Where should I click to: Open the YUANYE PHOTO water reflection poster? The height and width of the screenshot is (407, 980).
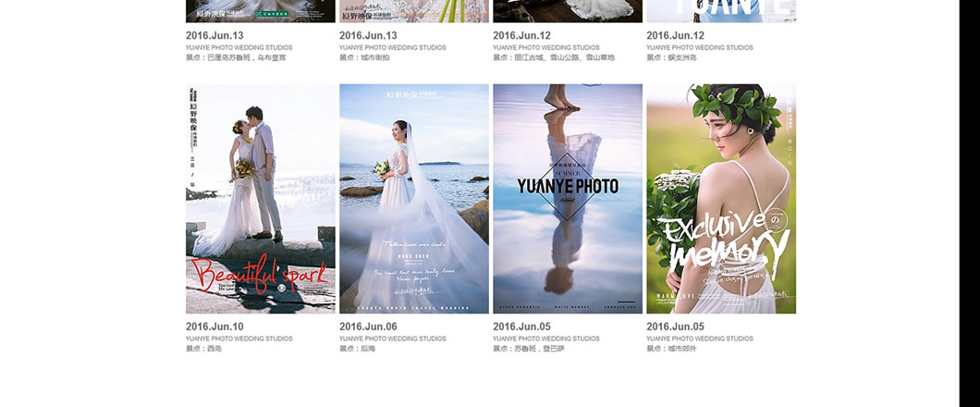pyautogui.click(x=567, y=199)
